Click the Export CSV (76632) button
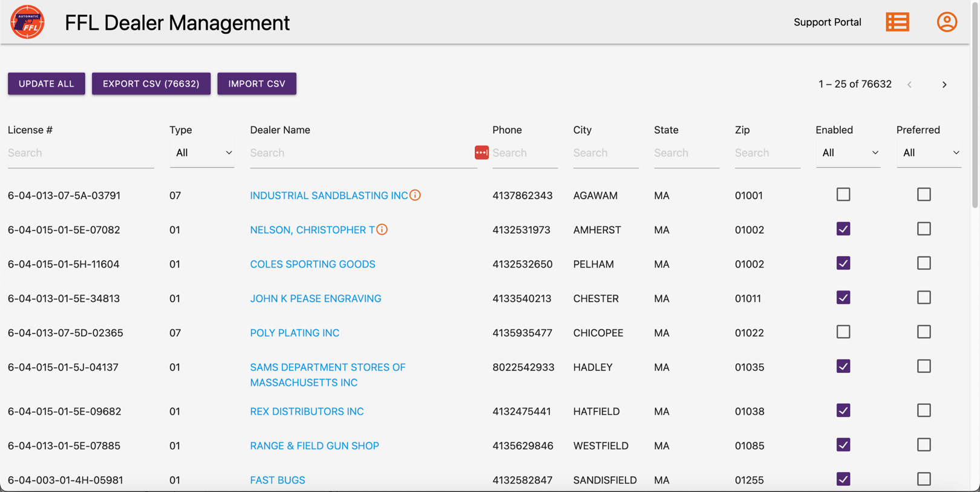 [151, 84]
